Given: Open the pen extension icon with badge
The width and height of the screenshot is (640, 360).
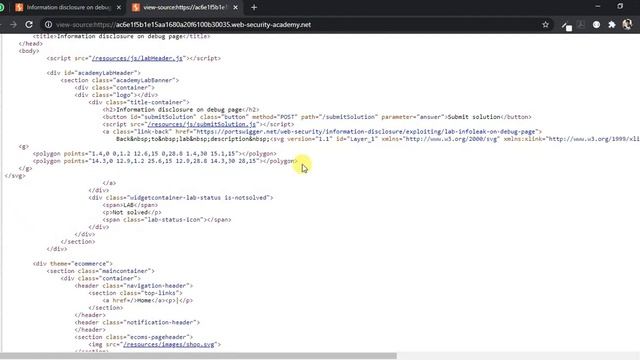Looking at the screenshot, I should pyautogui.click(x=566, y=26).
